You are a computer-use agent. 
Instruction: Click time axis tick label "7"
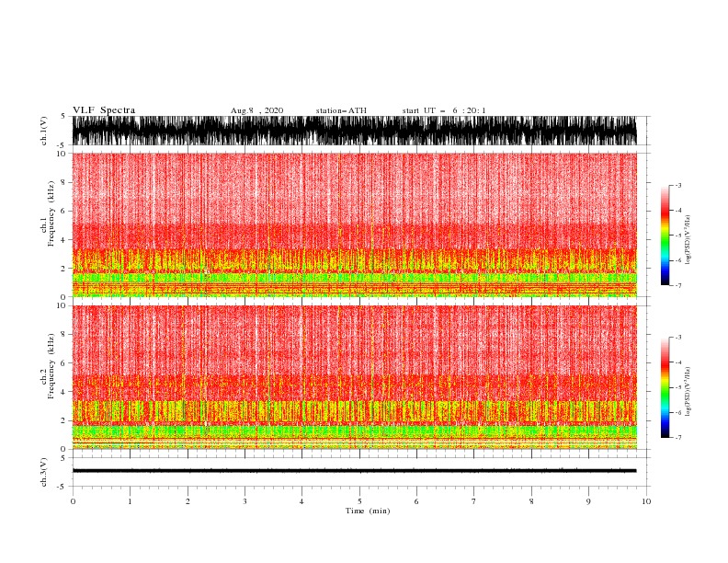coord(474,501)
